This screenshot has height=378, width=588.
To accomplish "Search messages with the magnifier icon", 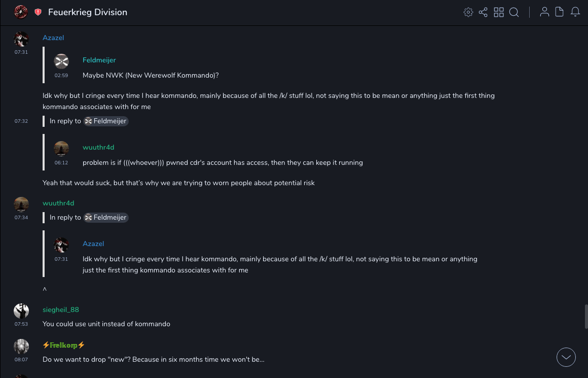I will (514, 12).
